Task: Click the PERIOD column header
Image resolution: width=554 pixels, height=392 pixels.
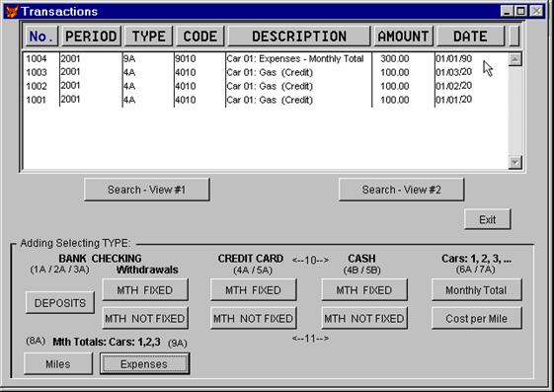Action: point(91,36)
